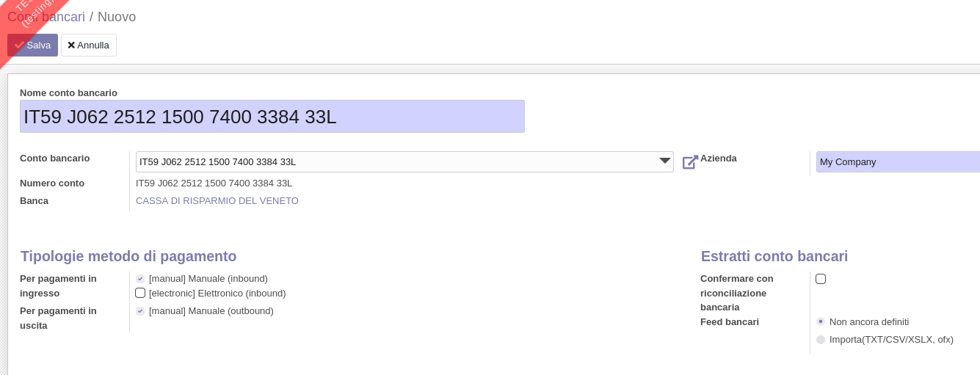The width and height of the screenshot is (980, 375).
Task: Select 'Non ancora definiti' feed option
Action: (821, 321)
